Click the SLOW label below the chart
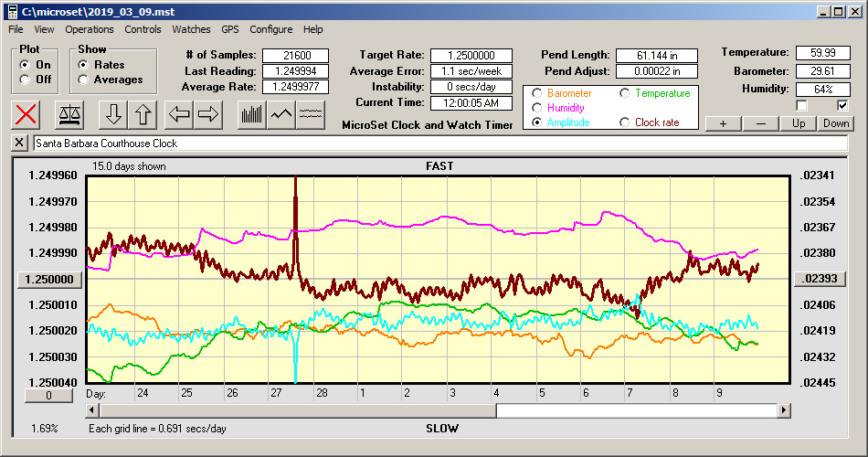This screenshot has height=457, width=868. tap(441, 428)
